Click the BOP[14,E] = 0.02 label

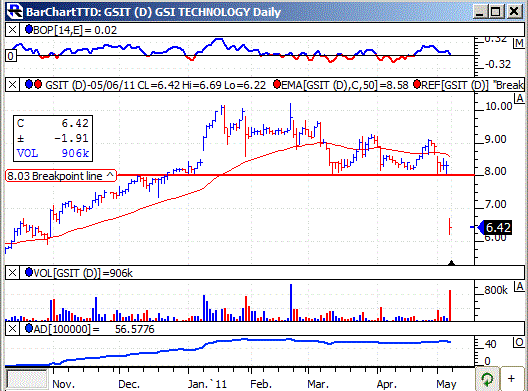[x=75, y=30]
